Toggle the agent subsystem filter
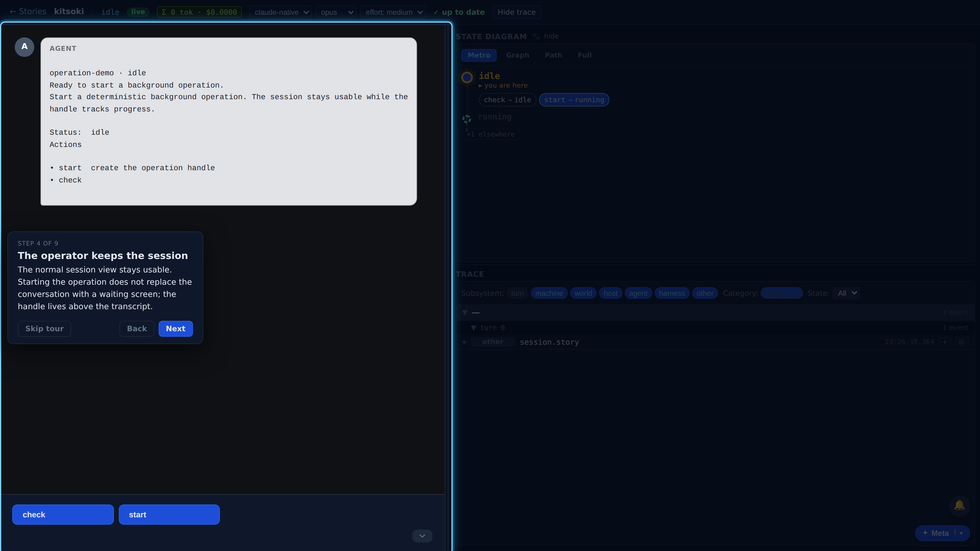The height and width of the screenshot is (551, 980). tap(638, 293)
